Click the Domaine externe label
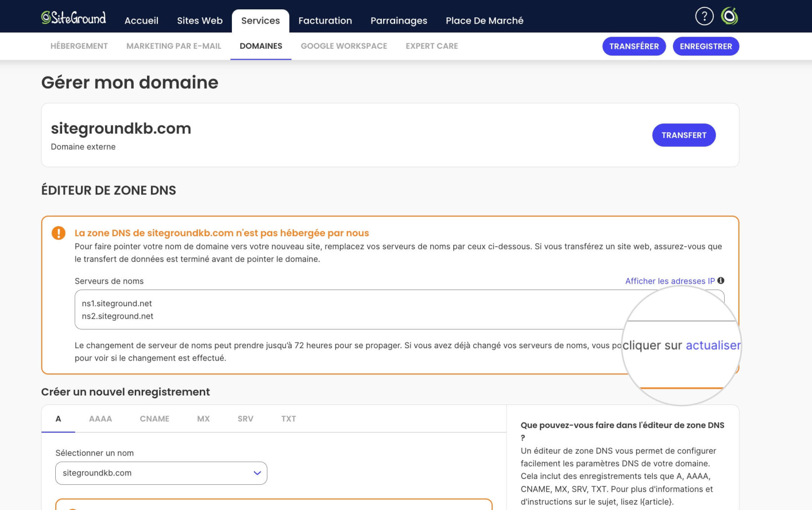The height and width of the screenshot is (510, 812). [x=83, y=147]
